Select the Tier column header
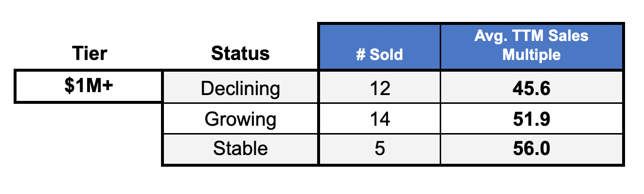Screen dimensions: 644x194 tap(89, 53)
